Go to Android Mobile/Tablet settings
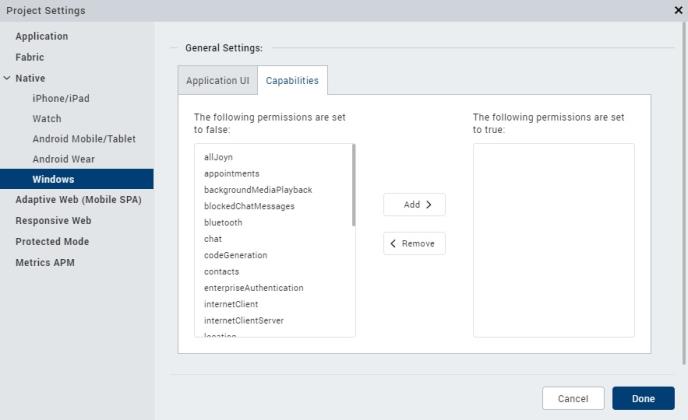 [83, 139]
